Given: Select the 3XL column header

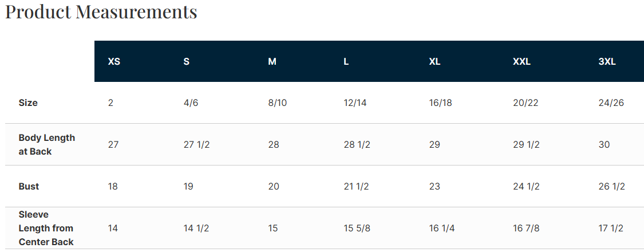Looking at the screenshot, I should click(x=607, y=61).
